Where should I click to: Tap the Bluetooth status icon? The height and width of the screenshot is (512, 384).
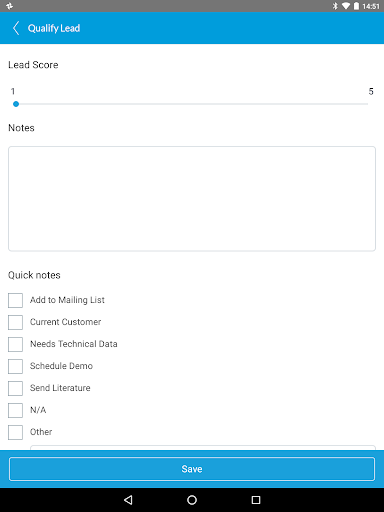click(x=335, y=6)
